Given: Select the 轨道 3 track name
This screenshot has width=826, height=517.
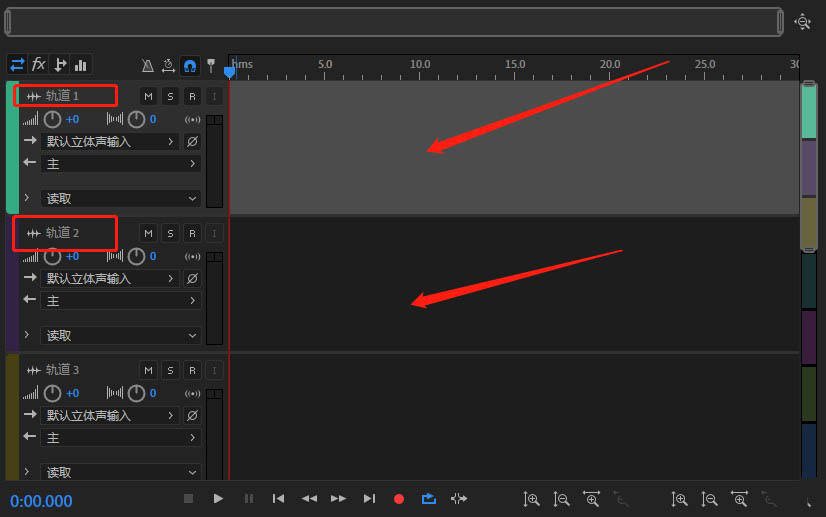Looking at the screenshot, I should pyautogui.click(x=62, y=370).
